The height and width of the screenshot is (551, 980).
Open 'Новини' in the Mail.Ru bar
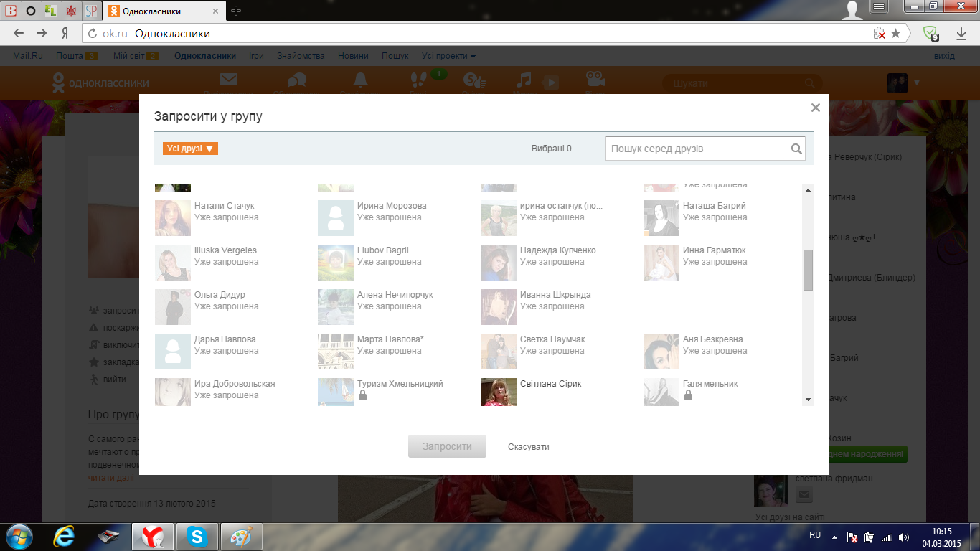pyautogui.click(x=353, y=56)
